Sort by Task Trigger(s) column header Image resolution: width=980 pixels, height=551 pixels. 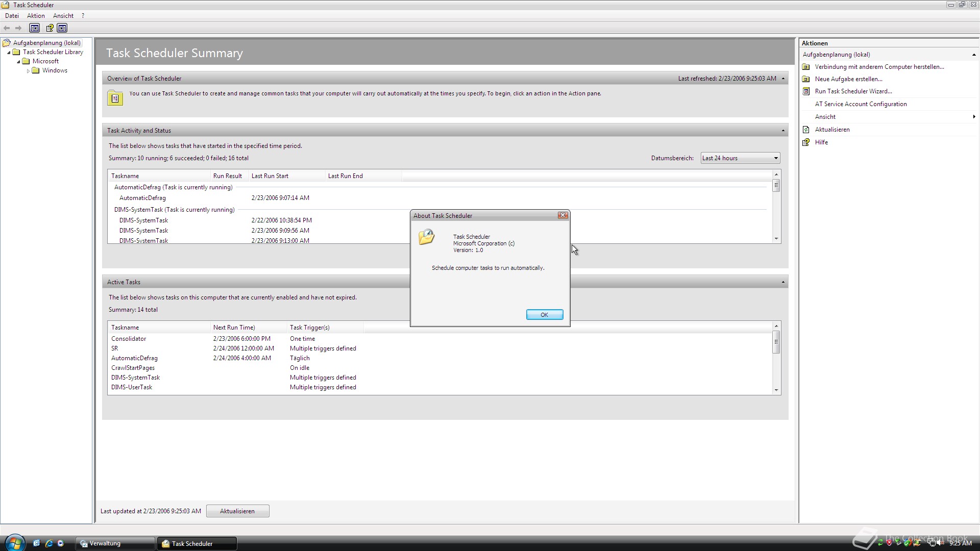[x=325, y=328]
